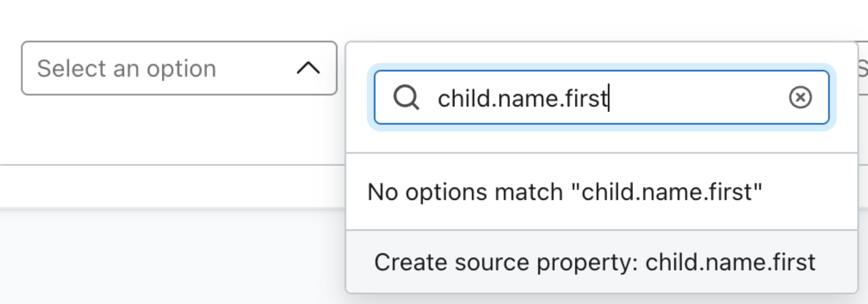Click the magnifying glass search icon
This screenshot has width=868, height=304.
click(406, 98)
